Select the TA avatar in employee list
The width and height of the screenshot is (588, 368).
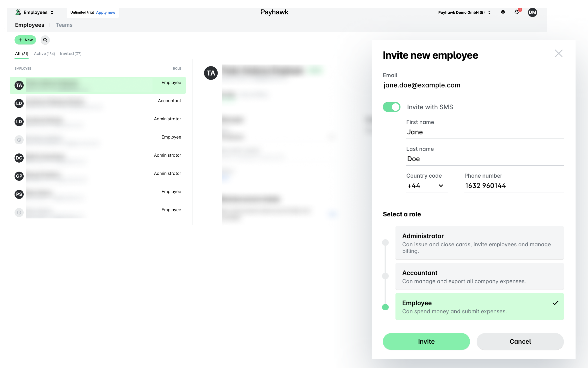point(19,85)
